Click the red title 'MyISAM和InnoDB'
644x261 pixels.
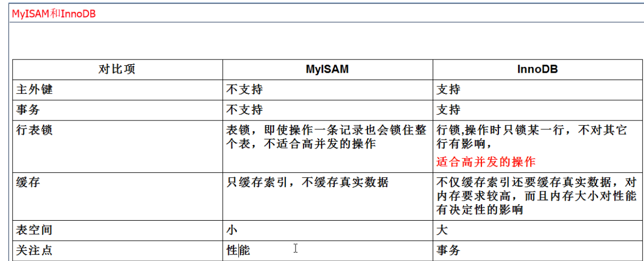[53, 14]
